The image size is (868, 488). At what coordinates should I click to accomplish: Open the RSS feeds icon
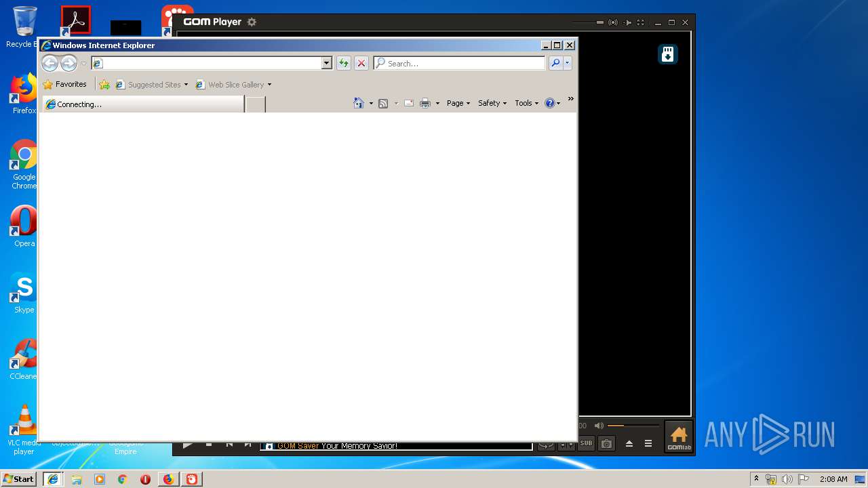tap(383, 103)
